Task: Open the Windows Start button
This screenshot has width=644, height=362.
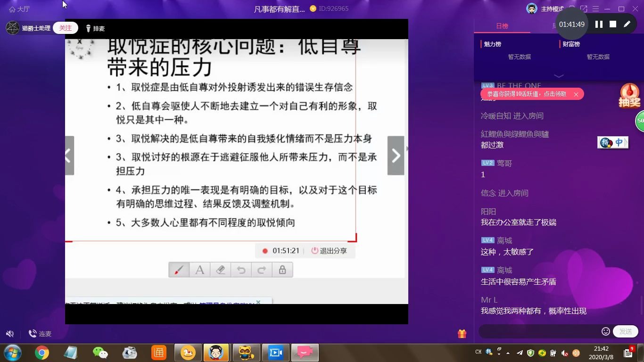Action: (13, 353)
